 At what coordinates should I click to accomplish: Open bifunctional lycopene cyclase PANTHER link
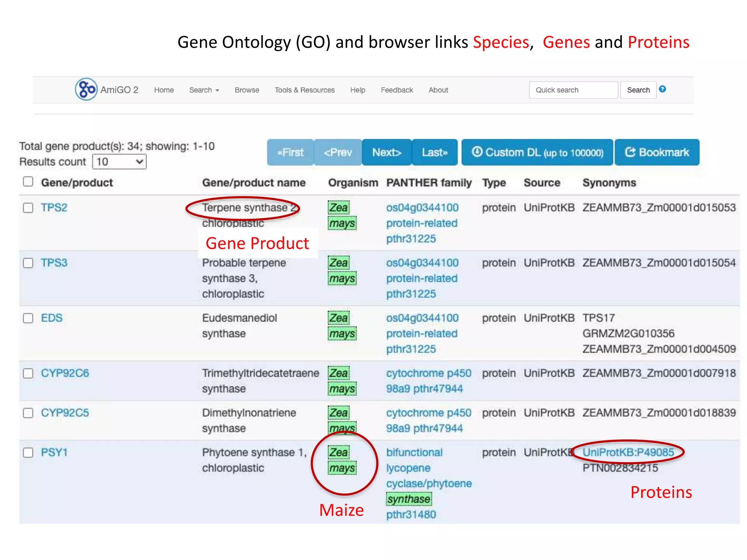click(x=429, y=483)
